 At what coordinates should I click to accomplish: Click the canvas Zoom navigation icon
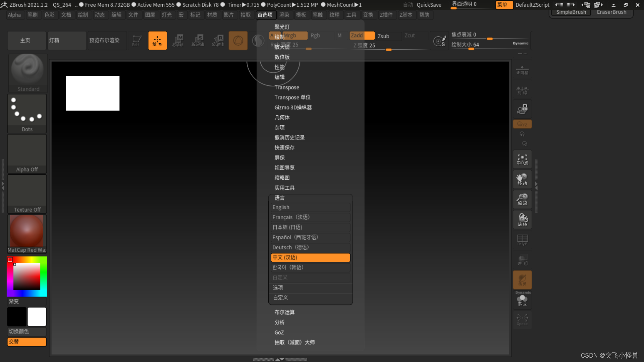point(522,199)
